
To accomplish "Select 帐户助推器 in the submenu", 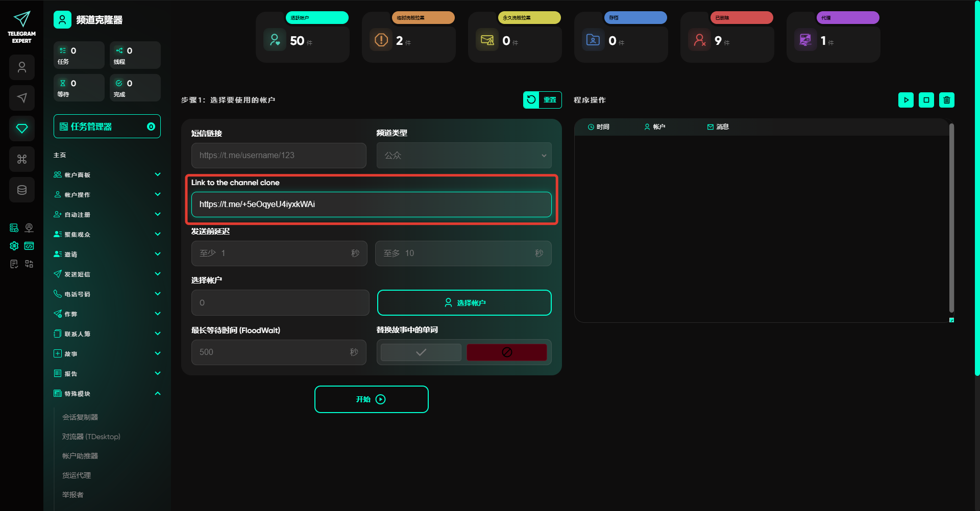I will 80,456.
